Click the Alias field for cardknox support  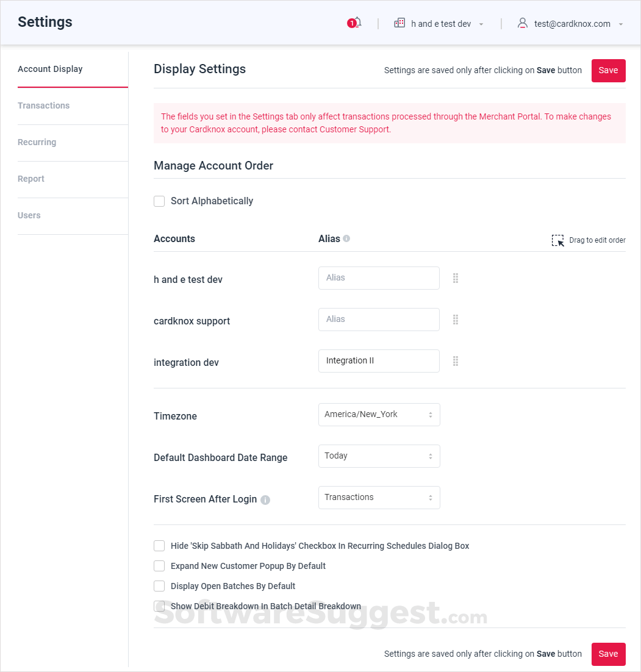(x=379, y=320)
